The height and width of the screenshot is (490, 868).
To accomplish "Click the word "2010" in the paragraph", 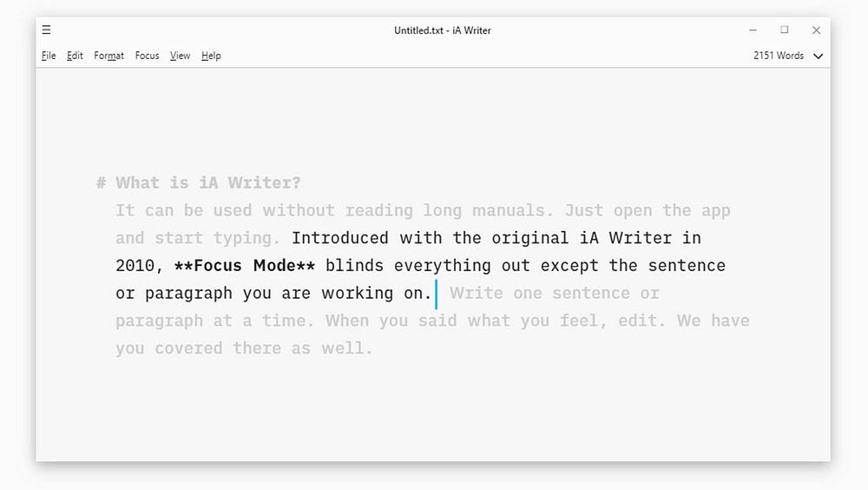I will [x=135, y=266].
